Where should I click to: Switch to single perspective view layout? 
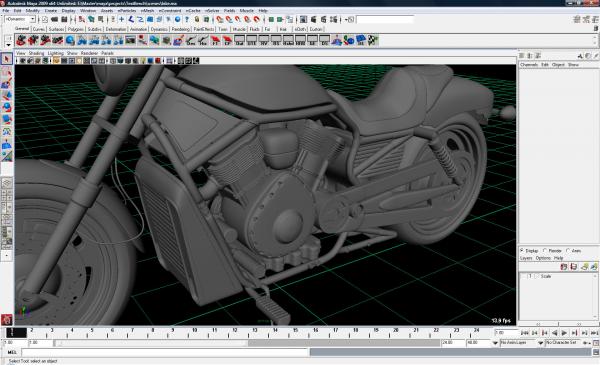[x=7, y=183]
